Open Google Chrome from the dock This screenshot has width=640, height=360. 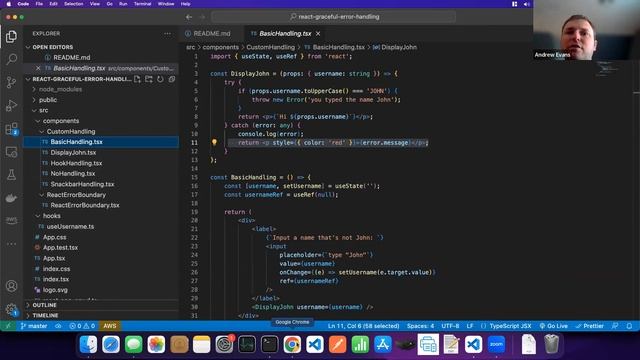[292, 344]
